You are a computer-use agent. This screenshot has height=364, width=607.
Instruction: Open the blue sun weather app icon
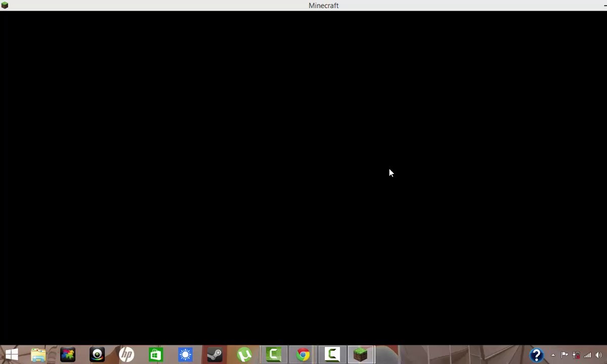(x=185, y=355)
